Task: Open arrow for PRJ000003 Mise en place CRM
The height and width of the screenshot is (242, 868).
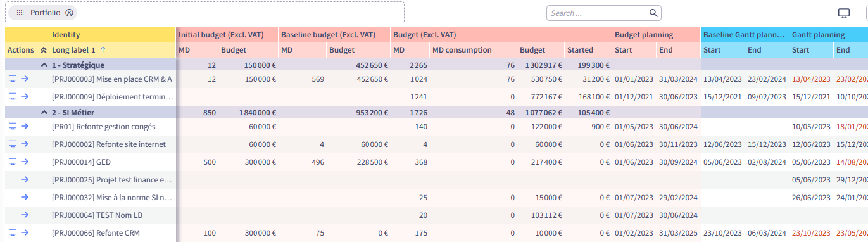Action: point(25,79)
